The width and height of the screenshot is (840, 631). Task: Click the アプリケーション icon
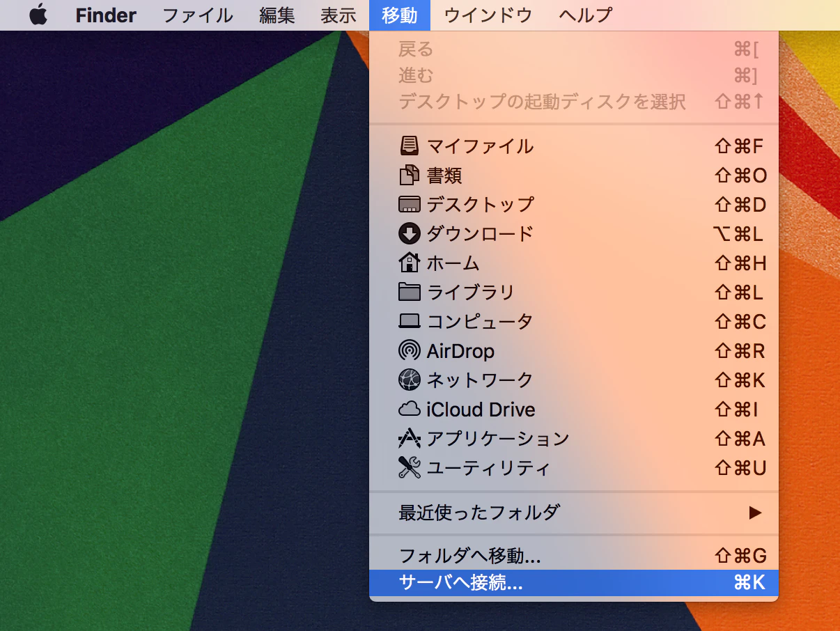(x=410, y=438)
